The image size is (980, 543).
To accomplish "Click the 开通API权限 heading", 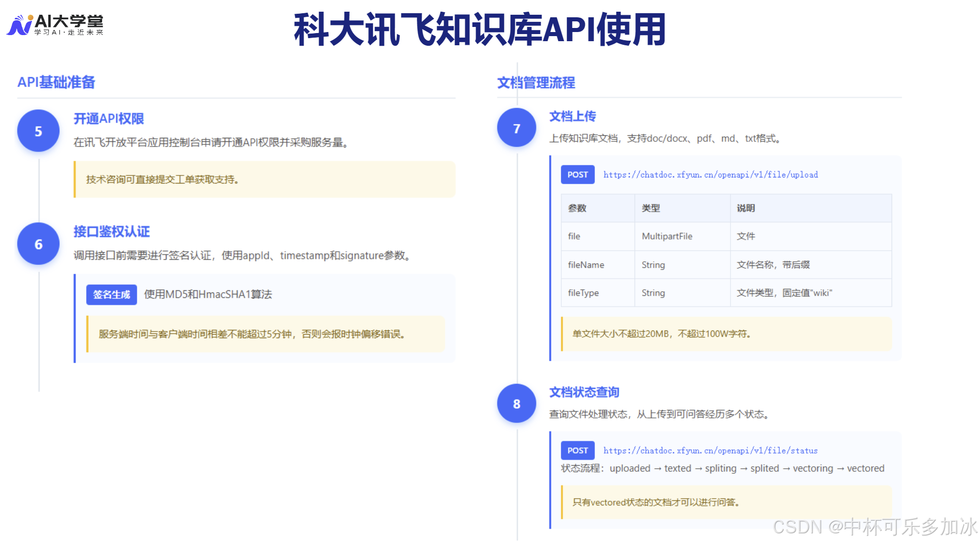I will [108, 118].
